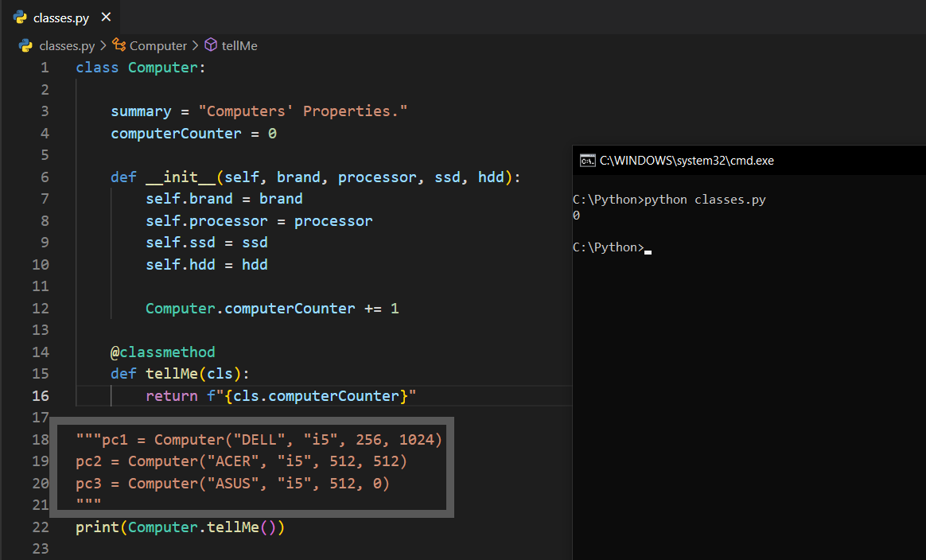Click the chevron between Computer and tellMe
926x560 pixels.
(195, 46)
